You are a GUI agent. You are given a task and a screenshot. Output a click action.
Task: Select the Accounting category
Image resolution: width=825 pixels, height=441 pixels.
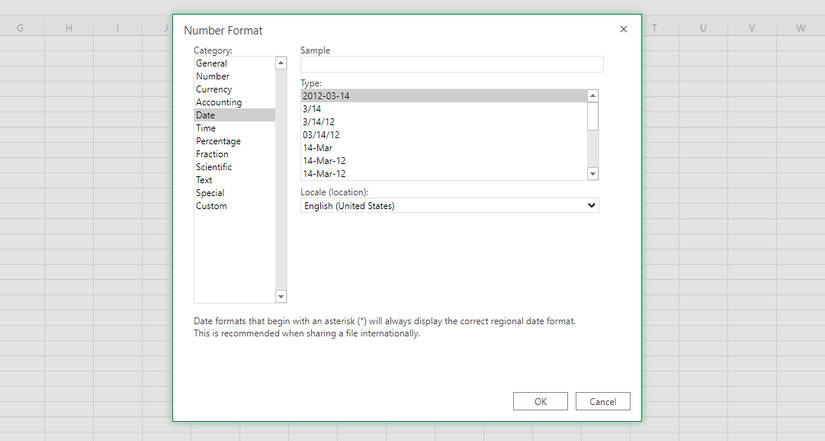pos(218,102)
